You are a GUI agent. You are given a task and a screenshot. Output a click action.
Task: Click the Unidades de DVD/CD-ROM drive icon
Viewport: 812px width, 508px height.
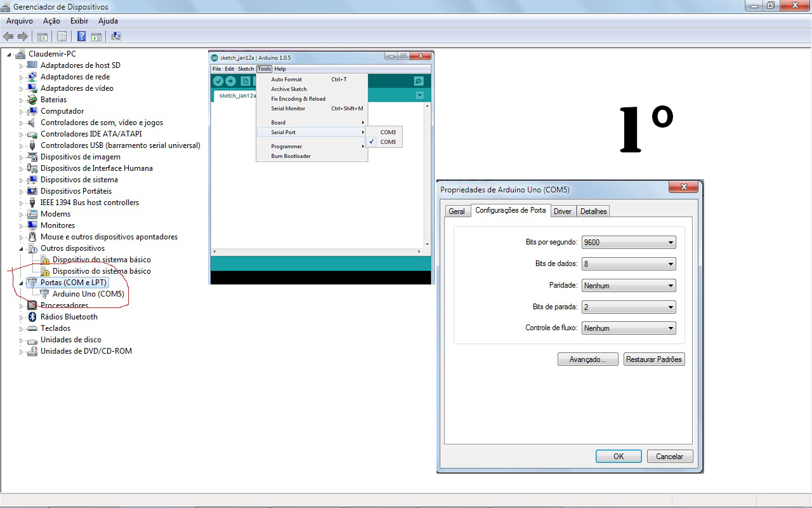tap(32, 351)
